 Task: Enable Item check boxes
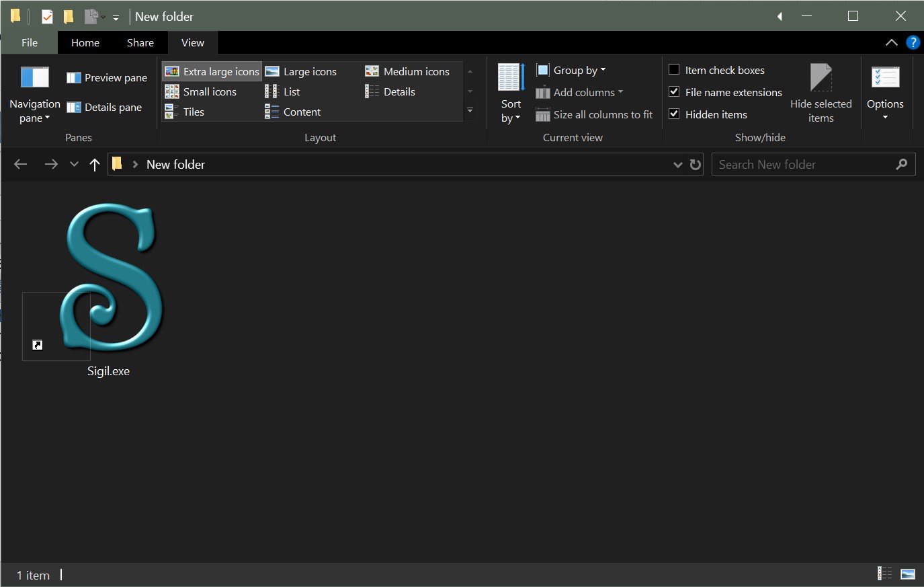click(716, 70)
